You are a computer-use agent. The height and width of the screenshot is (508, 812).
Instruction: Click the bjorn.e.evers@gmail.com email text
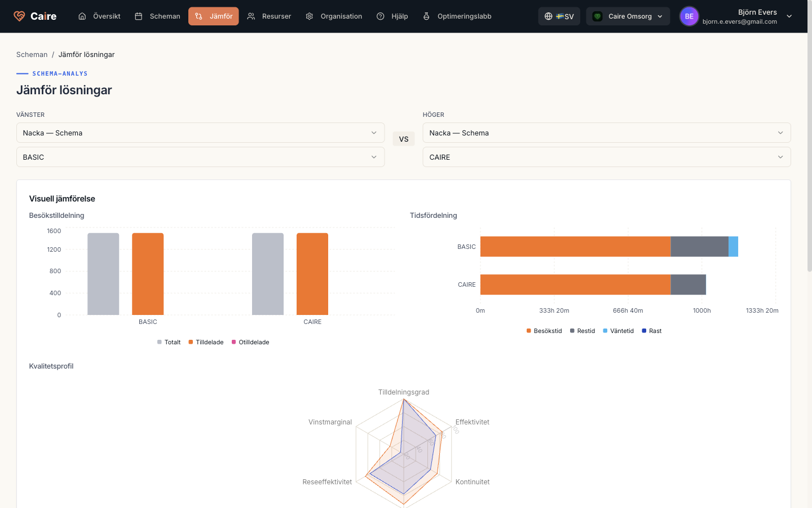tap(740, 22)
